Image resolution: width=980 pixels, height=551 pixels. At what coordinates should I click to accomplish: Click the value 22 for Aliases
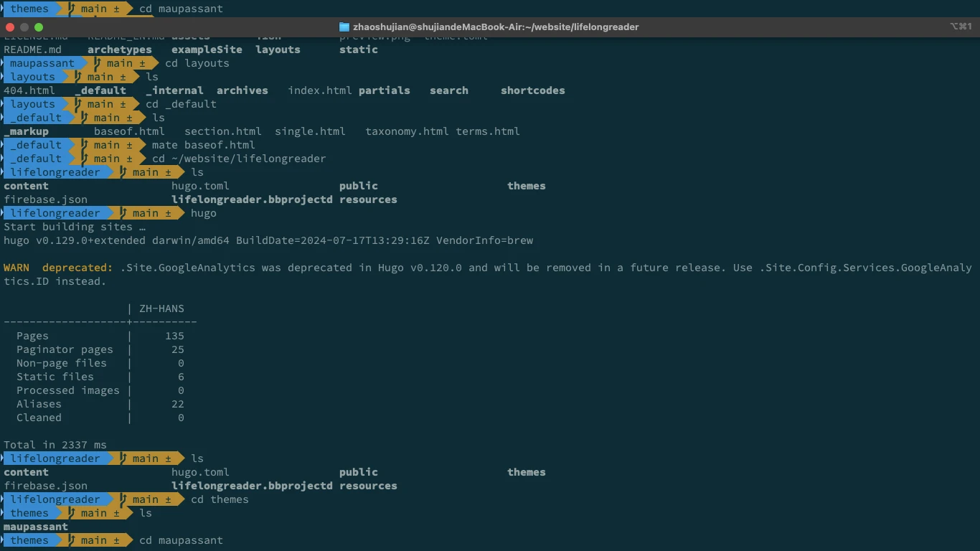[178, 404]
